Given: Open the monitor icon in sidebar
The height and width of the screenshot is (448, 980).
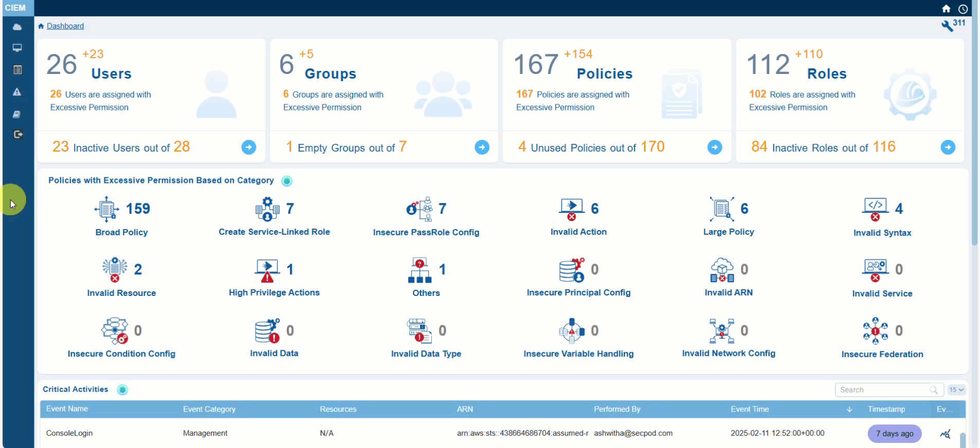Looking at the screenshot, I should [x=17, y=48].
